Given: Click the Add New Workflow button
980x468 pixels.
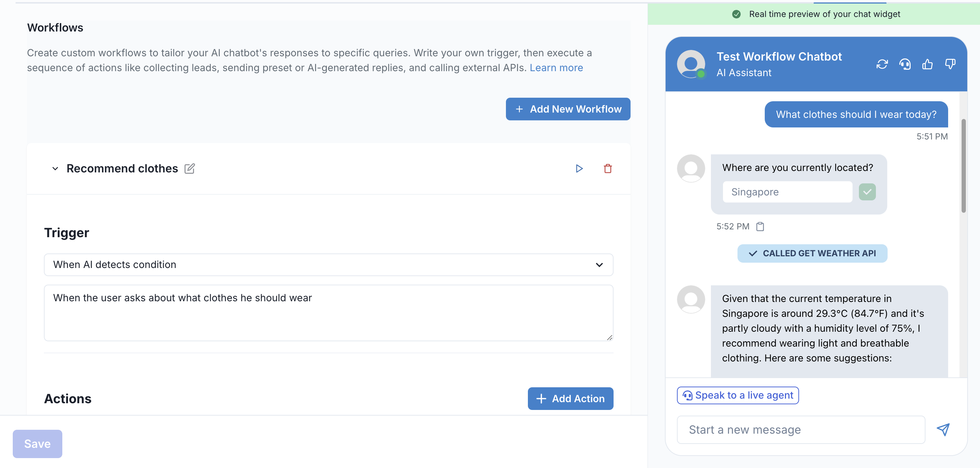Looking at the screenshot, I should point(568,109).
